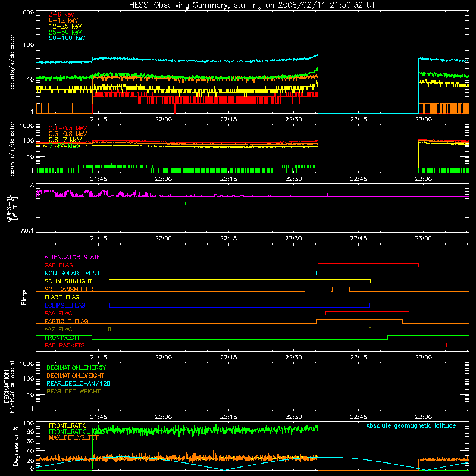Click the green spike in GOES-10 panel

point(186,203)
